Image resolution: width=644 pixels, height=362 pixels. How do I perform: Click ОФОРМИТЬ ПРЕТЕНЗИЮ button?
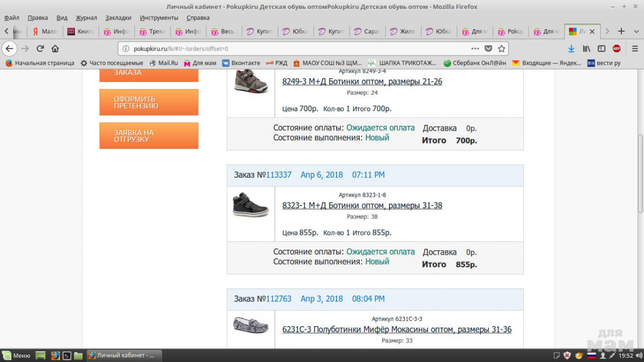pos(149,102)
